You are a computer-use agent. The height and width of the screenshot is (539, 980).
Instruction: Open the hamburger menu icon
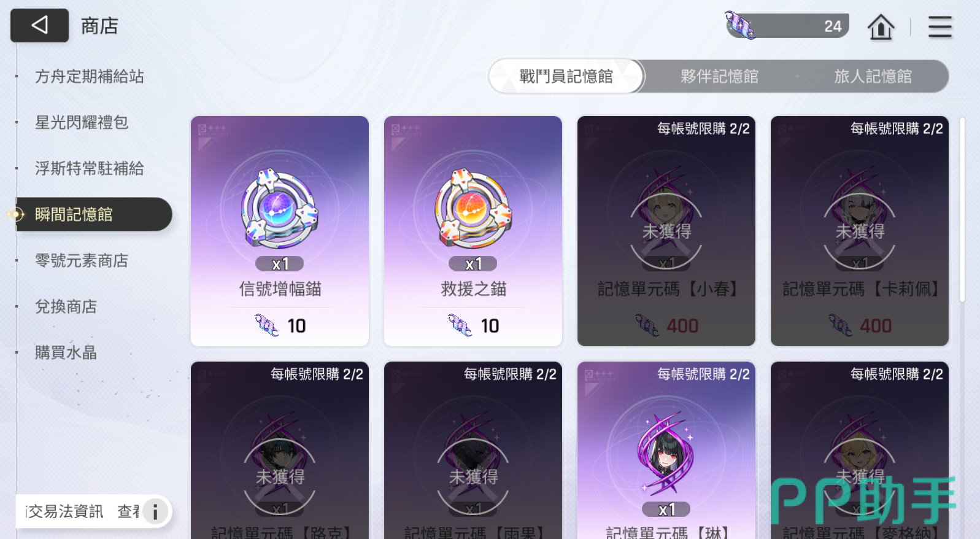(939, 27)
